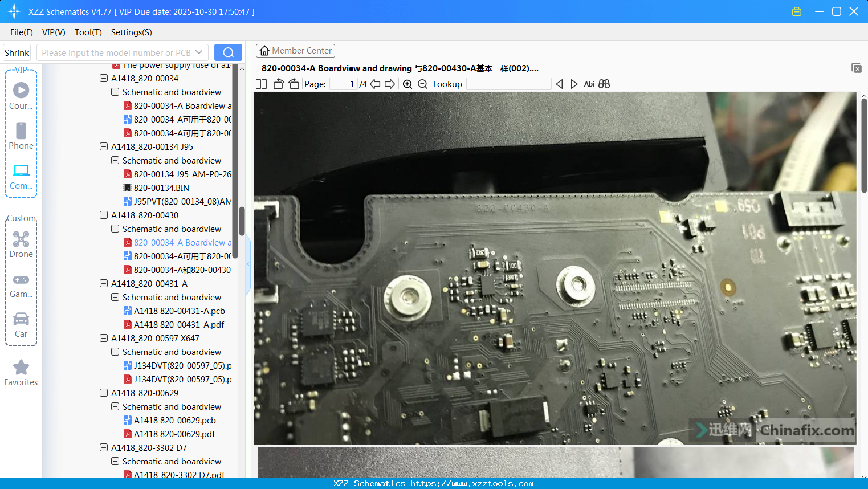The image size is (868, 489).
Task: Collapse the A1418_820-00034 tree node
Action: (x=104, y=79)
